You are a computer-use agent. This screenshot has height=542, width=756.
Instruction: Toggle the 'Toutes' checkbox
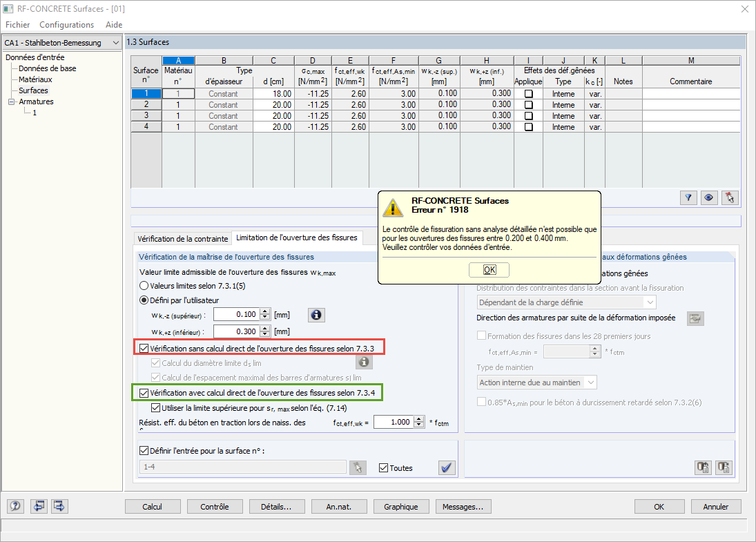coord(383,467)
